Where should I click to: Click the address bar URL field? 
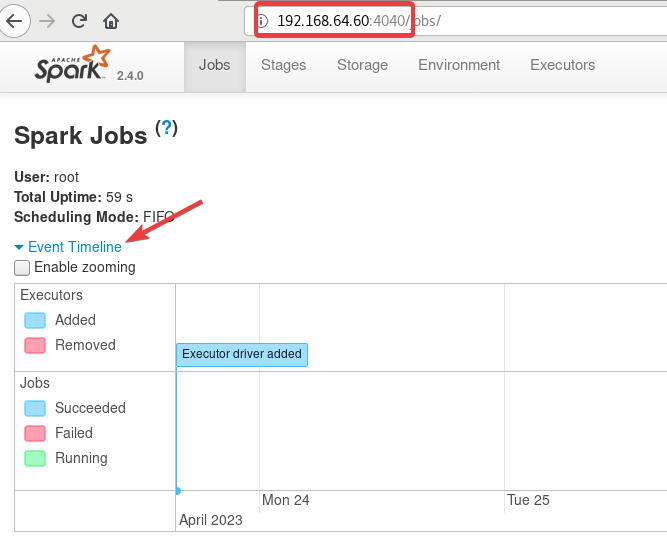point(455,20)
